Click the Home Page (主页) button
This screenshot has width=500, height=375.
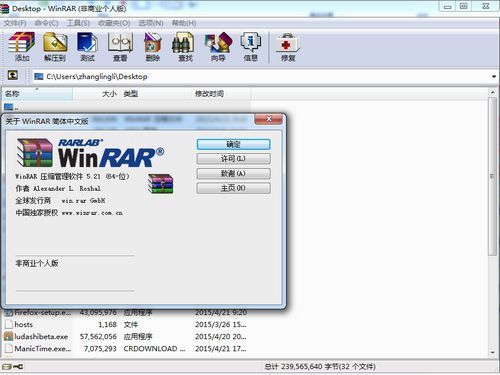click(233, 188)
